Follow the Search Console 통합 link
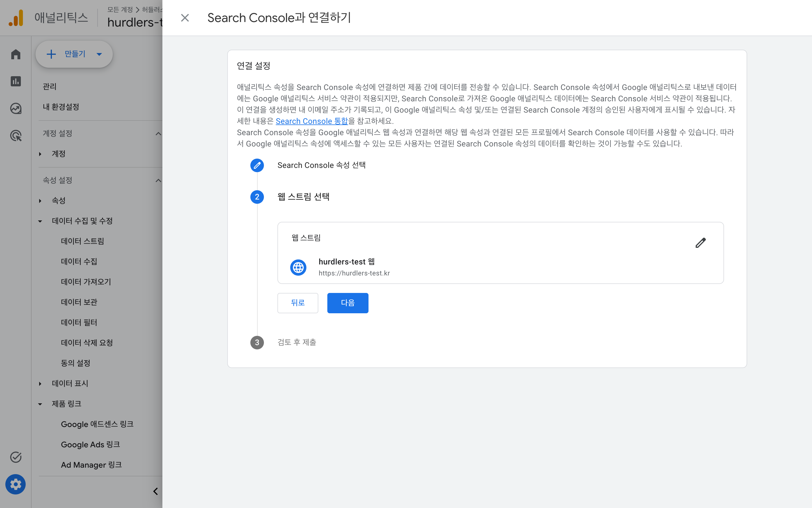Image resolution: width=812 pixels, height=508 pixels. tap(312, 121)
